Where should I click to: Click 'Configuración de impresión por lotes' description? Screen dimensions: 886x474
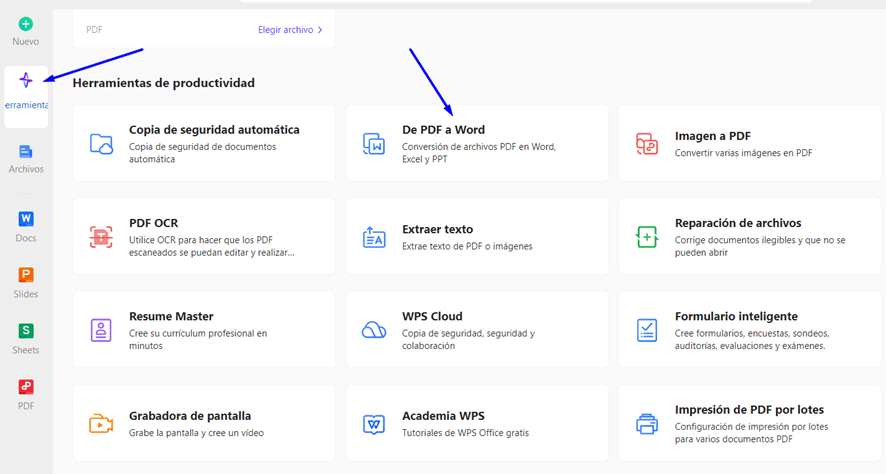tap(752, 433)
